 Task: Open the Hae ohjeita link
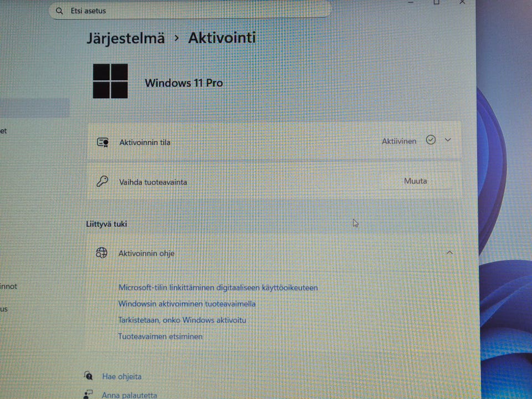coord(122,376)
